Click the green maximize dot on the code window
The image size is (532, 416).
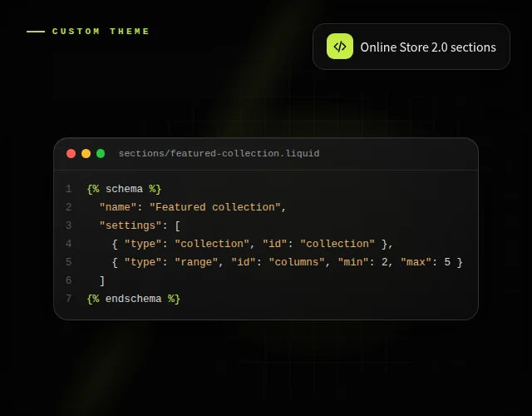[x=101, y=153]
